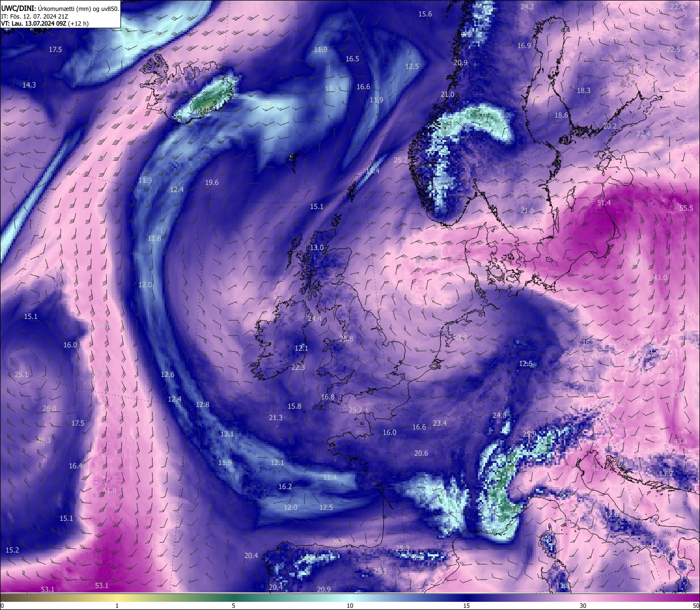Click the '30' label on color scale

click(583, 606)
